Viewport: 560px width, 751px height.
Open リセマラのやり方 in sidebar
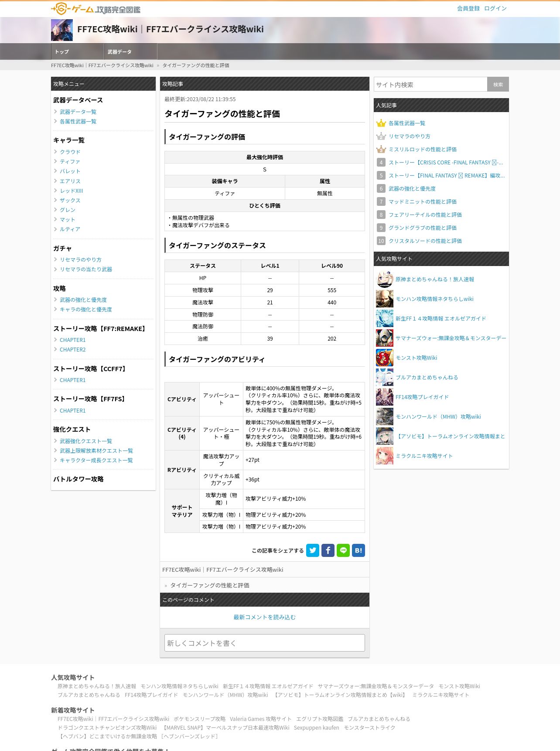pos(81,259)
